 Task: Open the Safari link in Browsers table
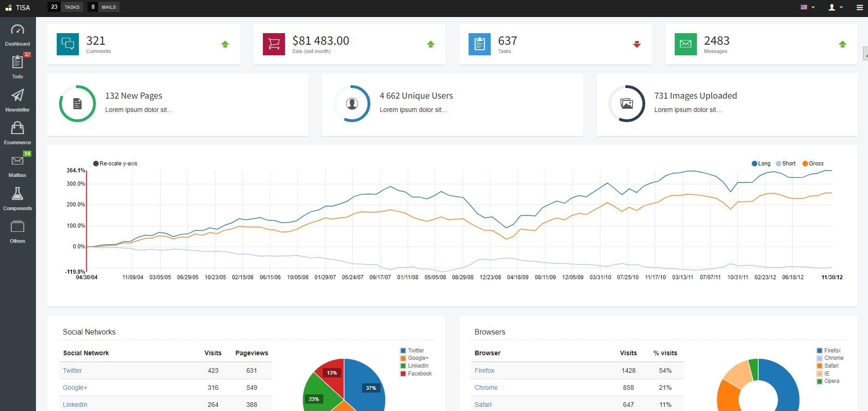click(x=483, y=405)
